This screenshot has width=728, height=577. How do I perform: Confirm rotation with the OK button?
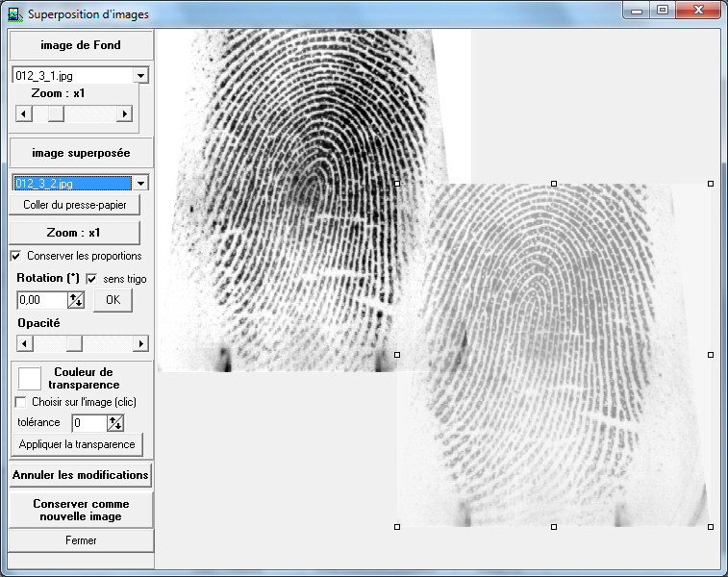point(113,300)
